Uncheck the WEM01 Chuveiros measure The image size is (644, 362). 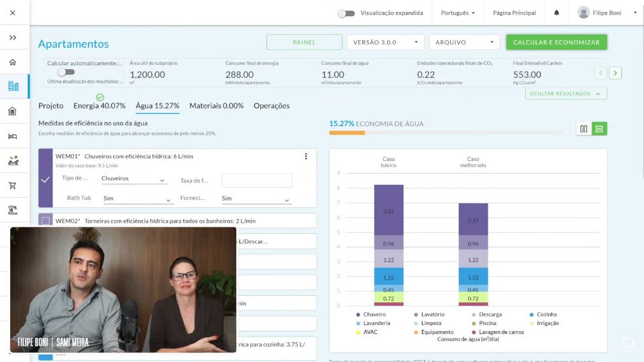45,180
